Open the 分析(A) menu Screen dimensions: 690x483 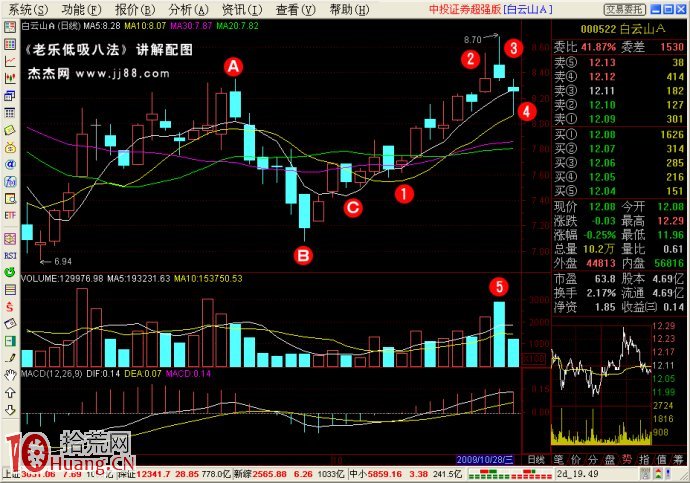pos(188,9)
